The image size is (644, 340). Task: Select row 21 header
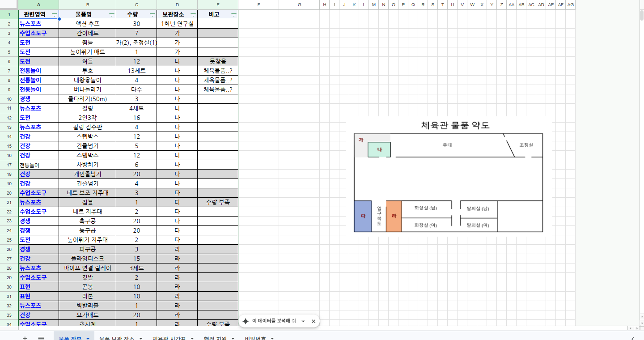coord(9,202)
